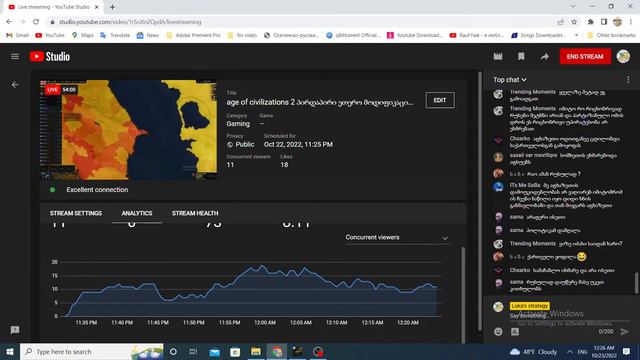The image size is (640, 360).
Task: Go back using the left arrow
Action: coord(15,84)
